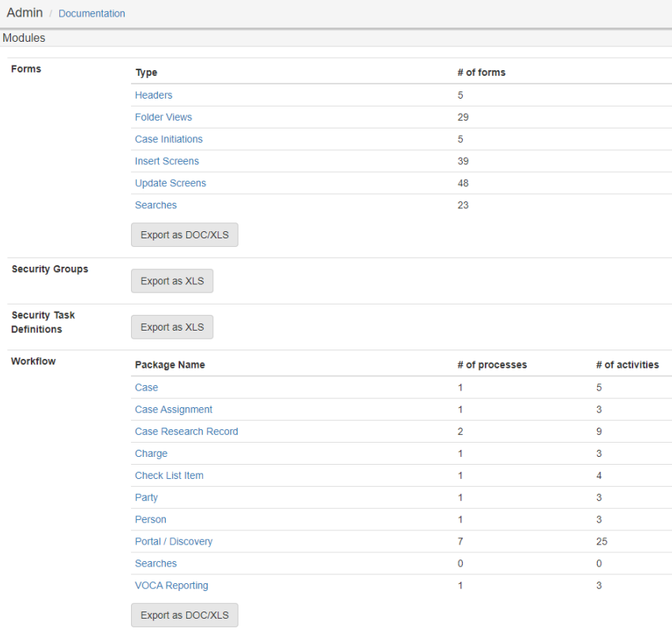Open the Check List Item workflow
Image resolution: width=672 pixels, height=636 pixels.
[x=169, y=476]
